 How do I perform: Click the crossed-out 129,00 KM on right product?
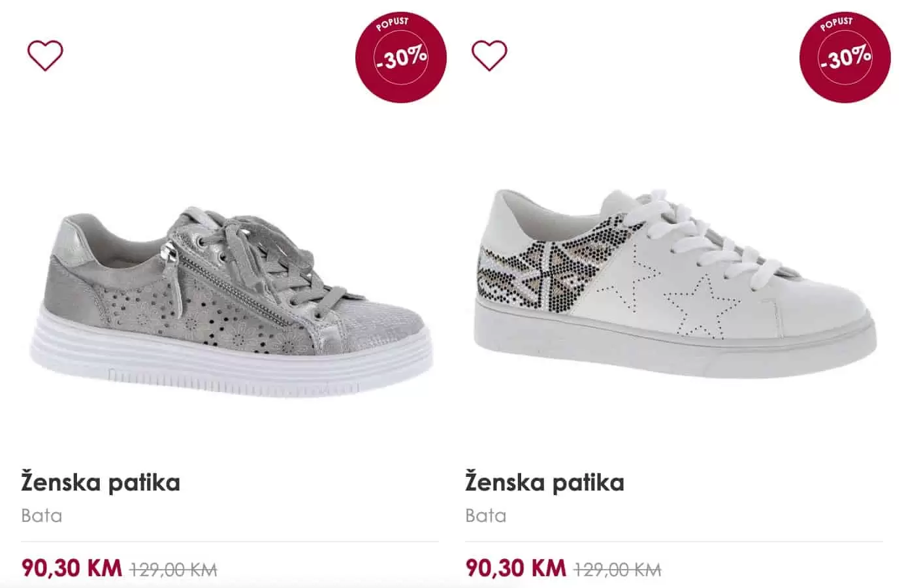click(x=618, y=570)
